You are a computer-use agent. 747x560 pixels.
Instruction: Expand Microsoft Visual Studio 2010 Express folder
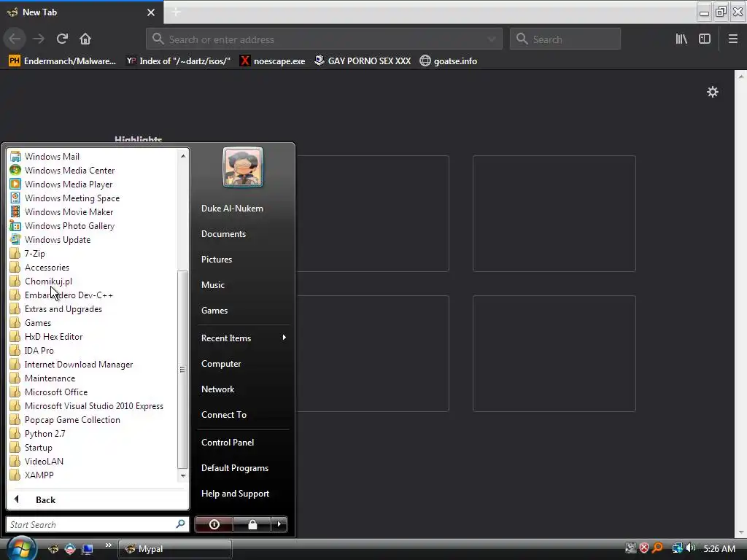(93, 405)
